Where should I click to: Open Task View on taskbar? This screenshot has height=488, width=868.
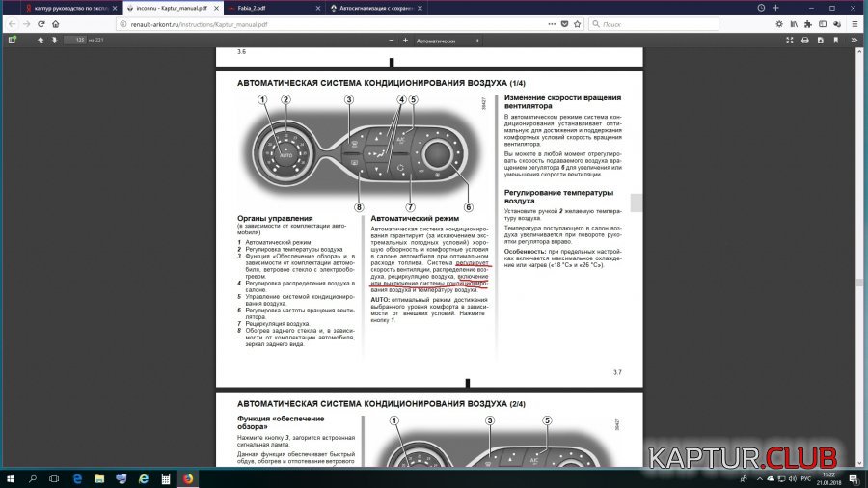pyautogui.click(x=54, y=478)
